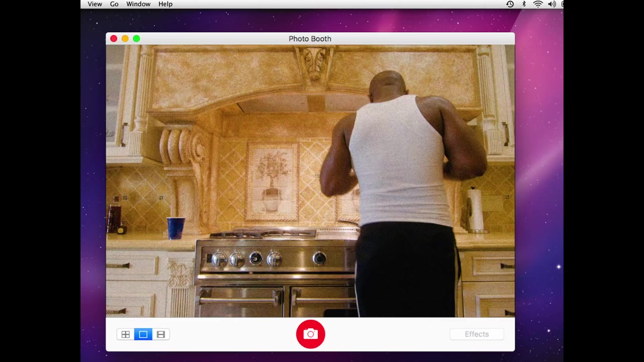
Task: Click the Photo Booth window title
Action: (310, 39)
